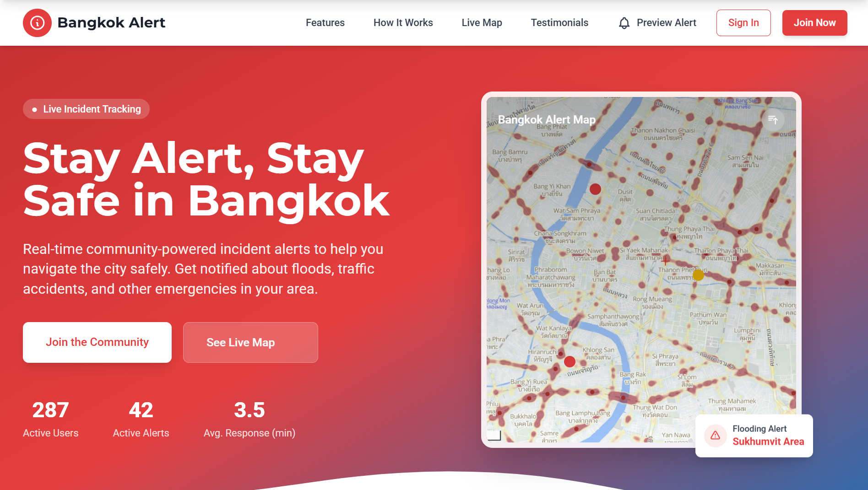Open the Flooding Alert Sukhumvit Area card
Viewport: 868px width, 490px height.
(754, 436)
